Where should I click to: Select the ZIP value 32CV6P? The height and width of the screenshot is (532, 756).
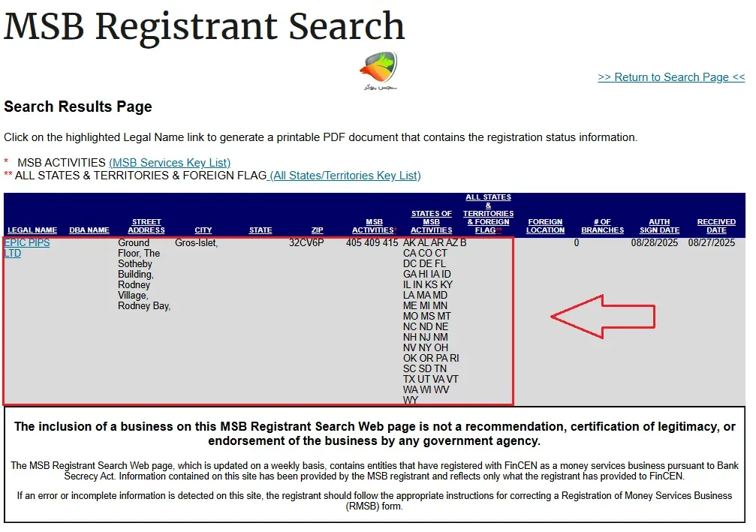306,243
